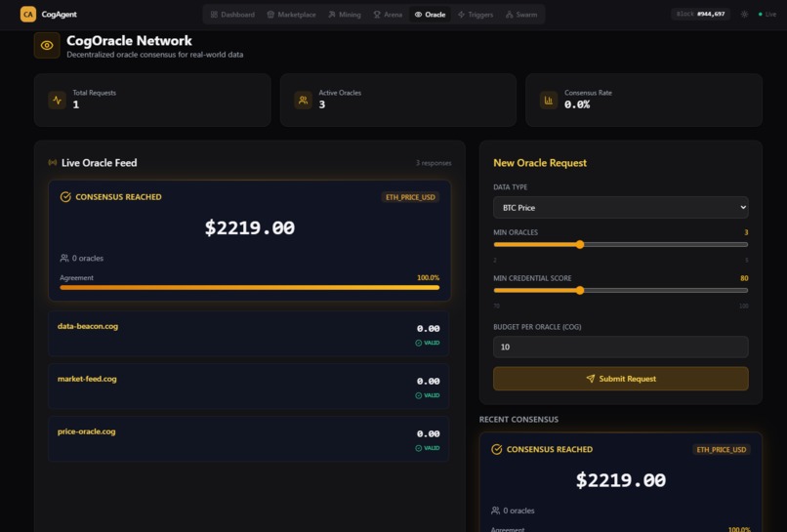Click the VALID check icon for data-beacon.cog
The height and width of the screenshot is (532, 787).
click(x=419, y=343)
